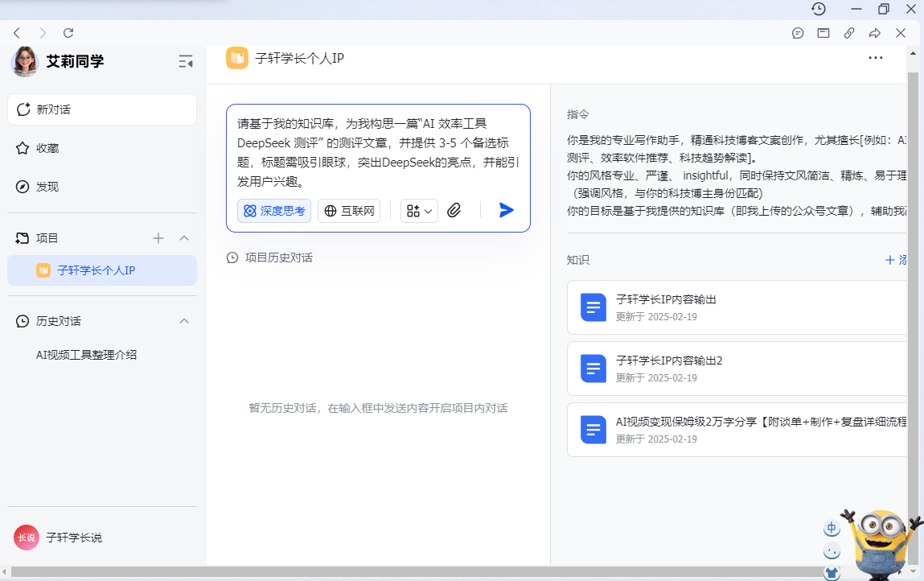
Task: Click the forward navigation arrow
Action: pos(43,33)
